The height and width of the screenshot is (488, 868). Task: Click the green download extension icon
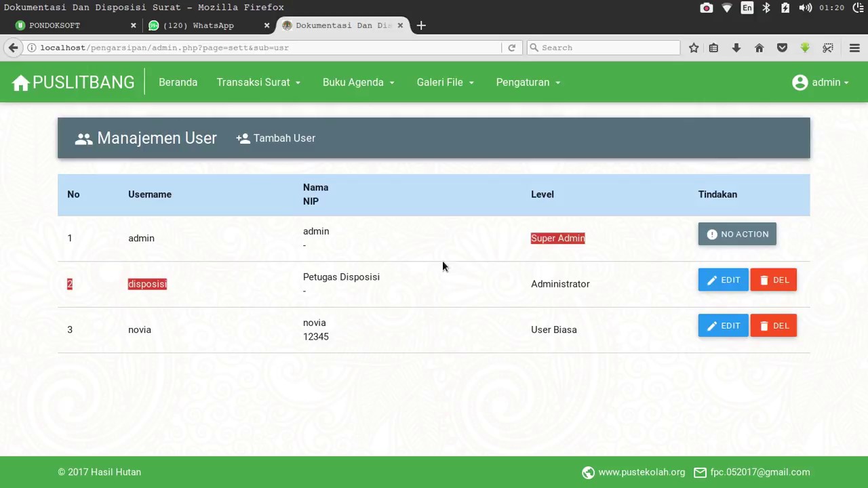(x=805, y=47)
